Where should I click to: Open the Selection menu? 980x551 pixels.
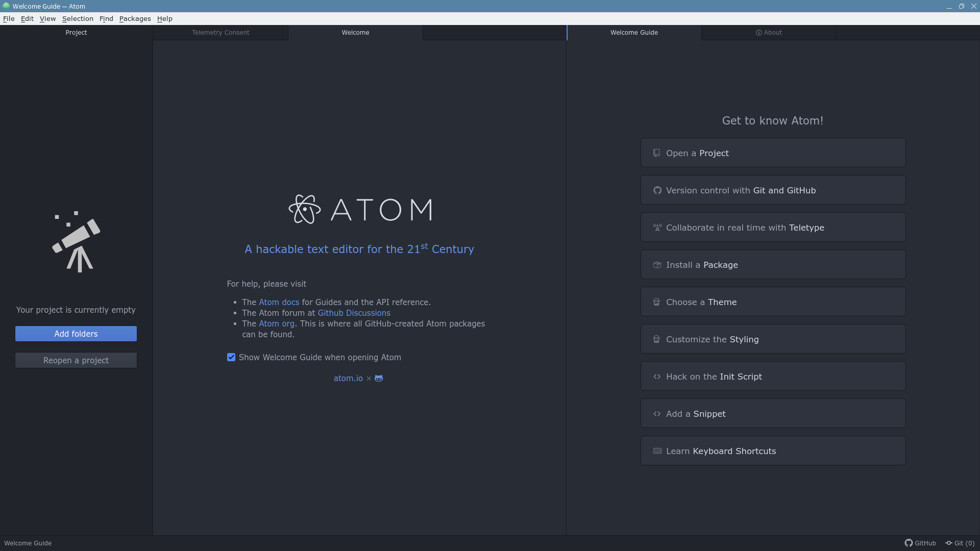[x=78, y=18]
